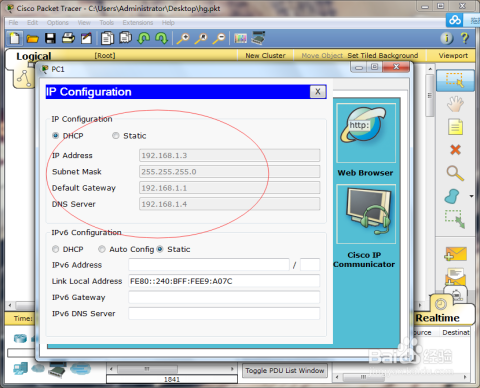Click the Zoom Reset magnifier icon
Screen dimensions: 480x388
tap(201, 38)
